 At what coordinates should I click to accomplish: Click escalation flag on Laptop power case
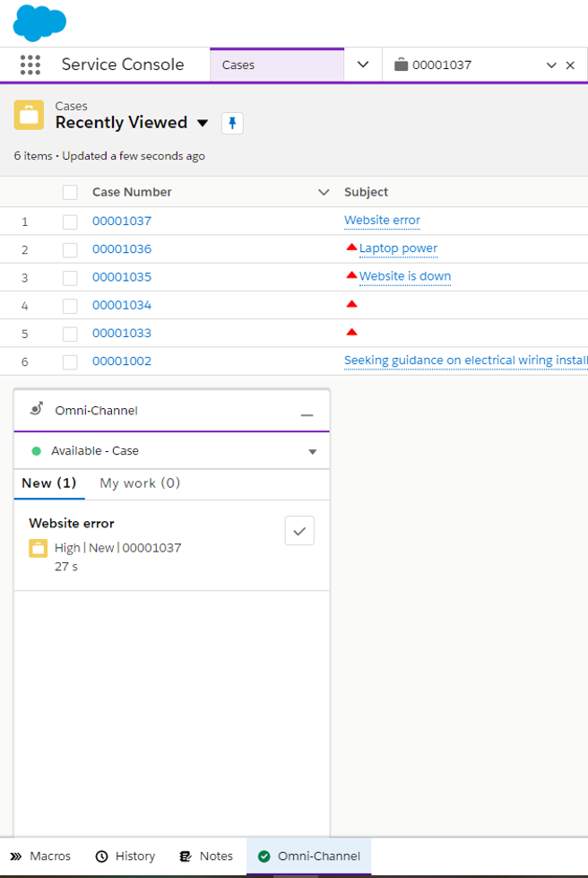click(351, 248)
